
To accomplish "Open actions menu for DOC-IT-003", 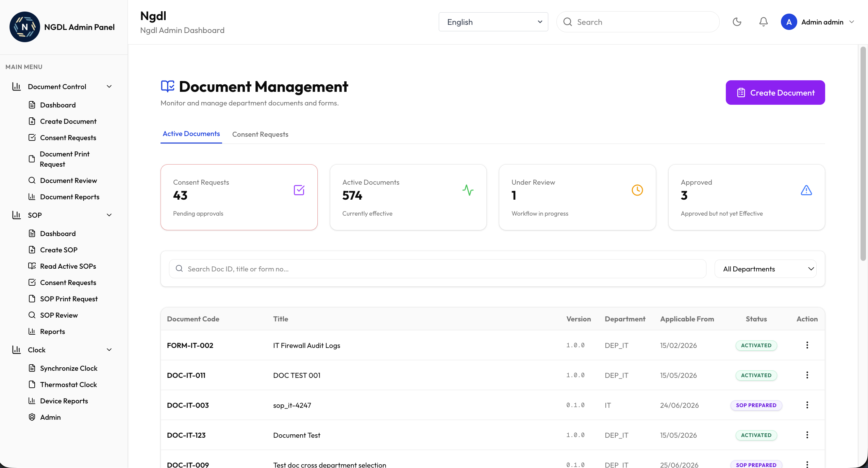I will click(807, 405).
